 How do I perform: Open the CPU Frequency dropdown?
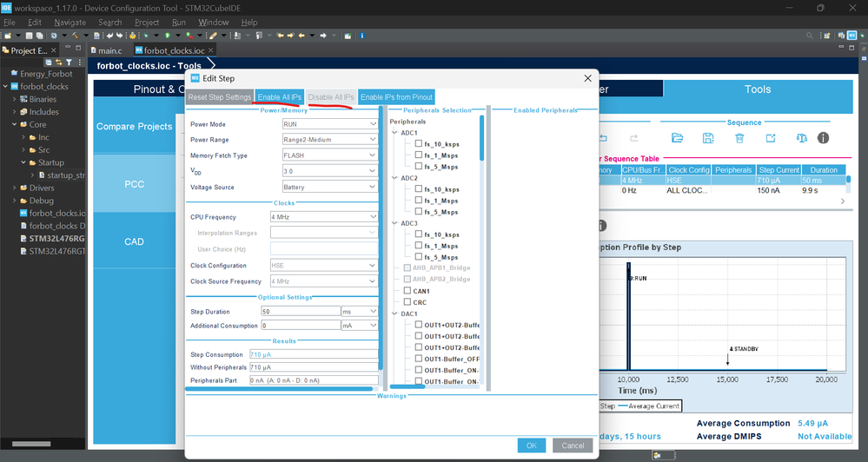324,217
